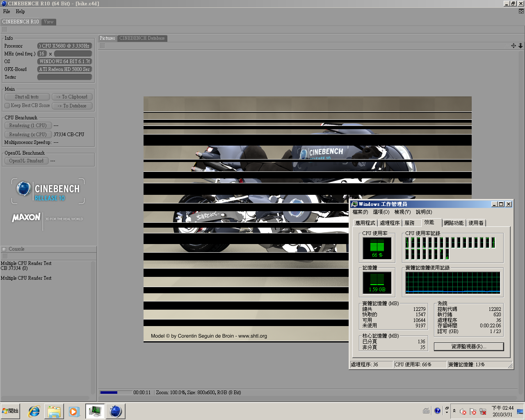The height and width of the screenshot is (420, 525).
Task: Switch to 應用程式 tab in Task Manager
Action: click(x=365, y=223)
